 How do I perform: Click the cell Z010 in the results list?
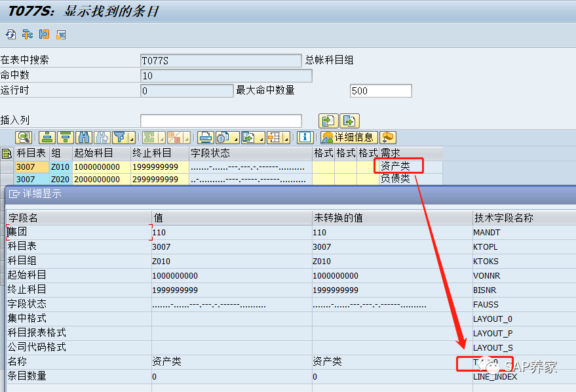(60, 167)
